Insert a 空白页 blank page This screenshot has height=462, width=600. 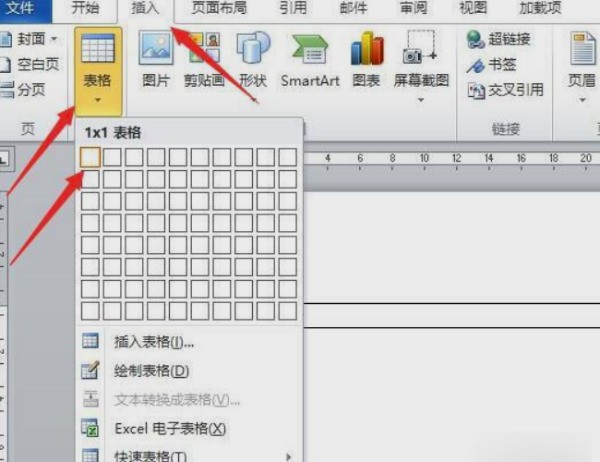point(30,64)
